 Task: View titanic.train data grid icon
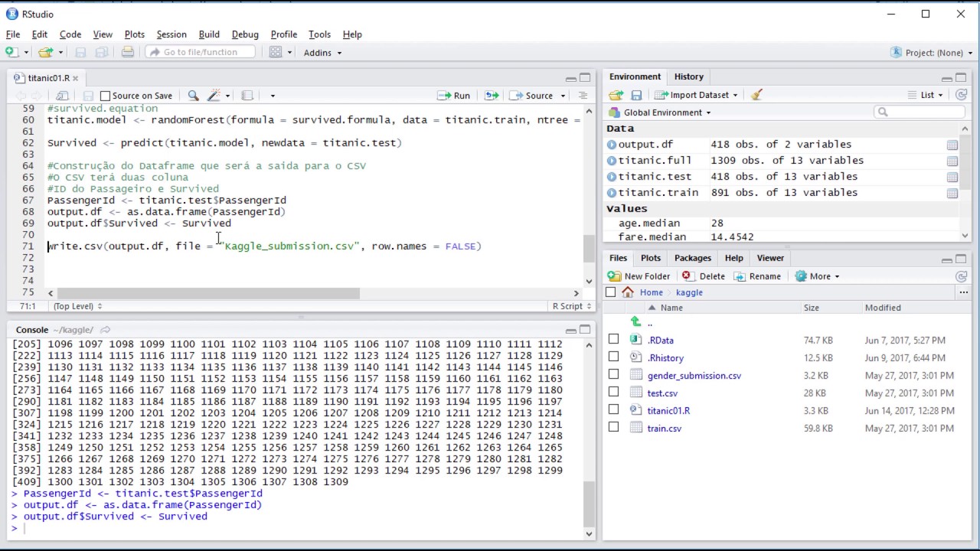click(952, 193)
